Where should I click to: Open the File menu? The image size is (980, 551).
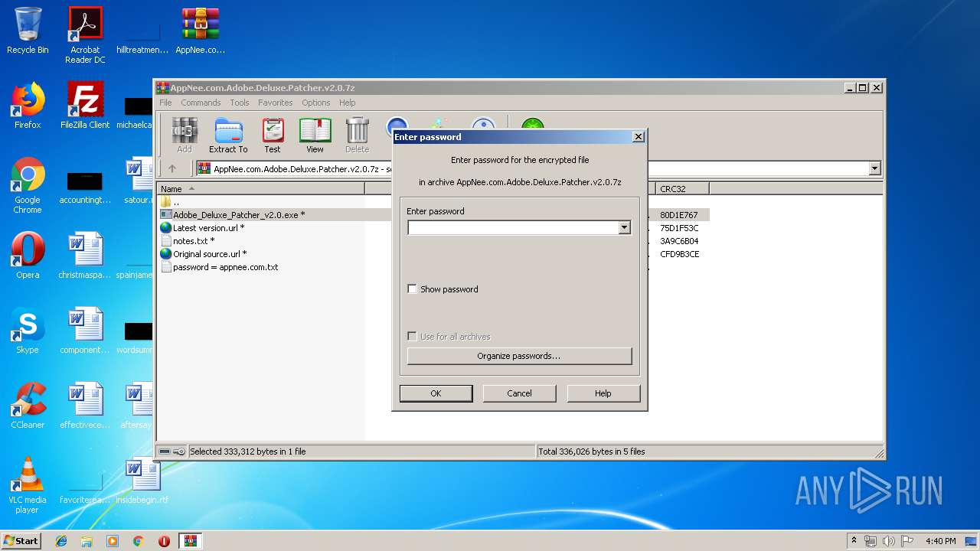pos(165,103)
